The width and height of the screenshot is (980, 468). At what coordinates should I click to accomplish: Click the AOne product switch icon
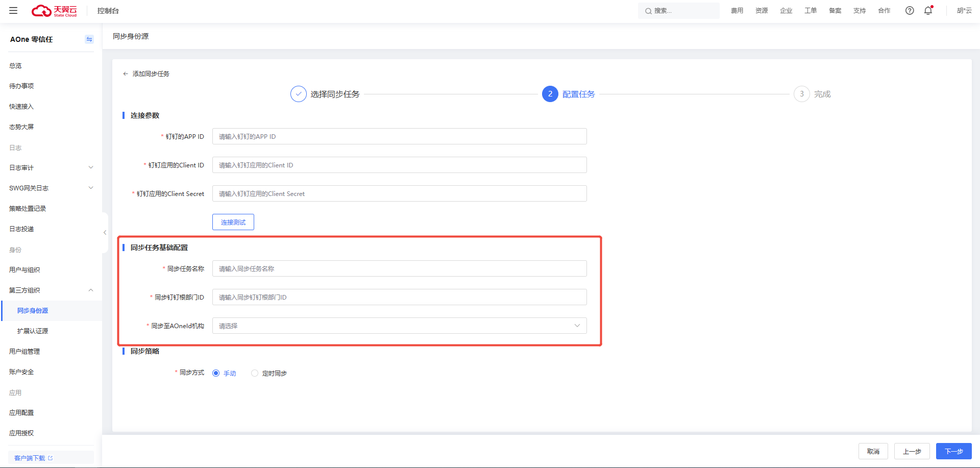(89, 39)
